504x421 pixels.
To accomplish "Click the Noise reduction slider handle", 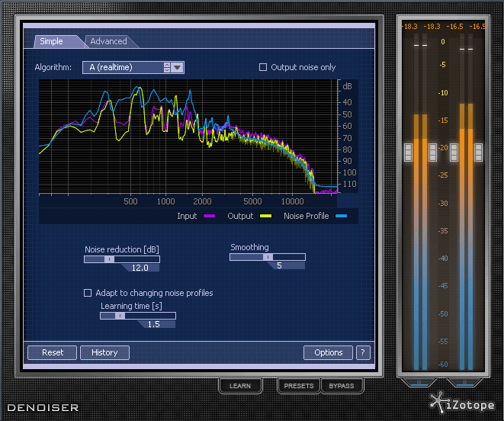I will [109, 259].
